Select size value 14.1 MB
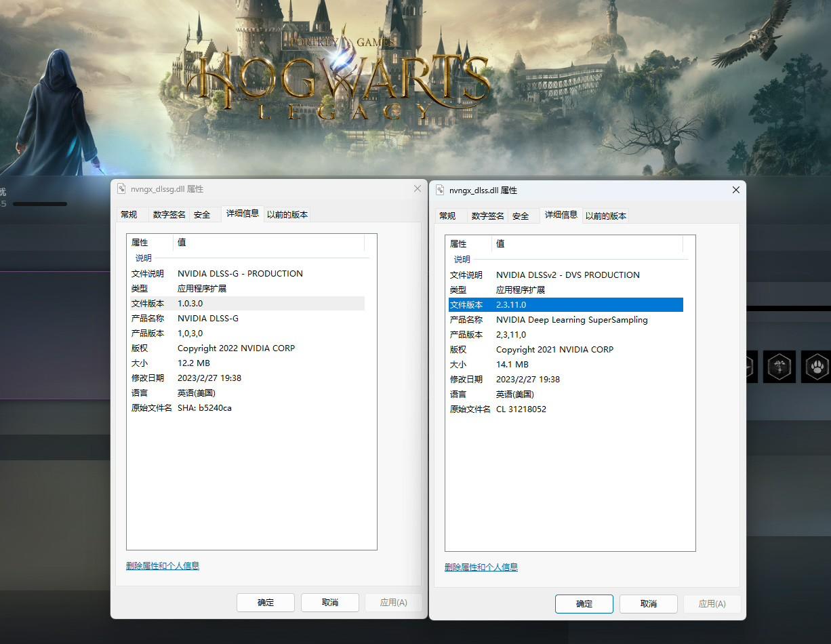Viewport: 831px width, 644px height. [x=512, y=364]
